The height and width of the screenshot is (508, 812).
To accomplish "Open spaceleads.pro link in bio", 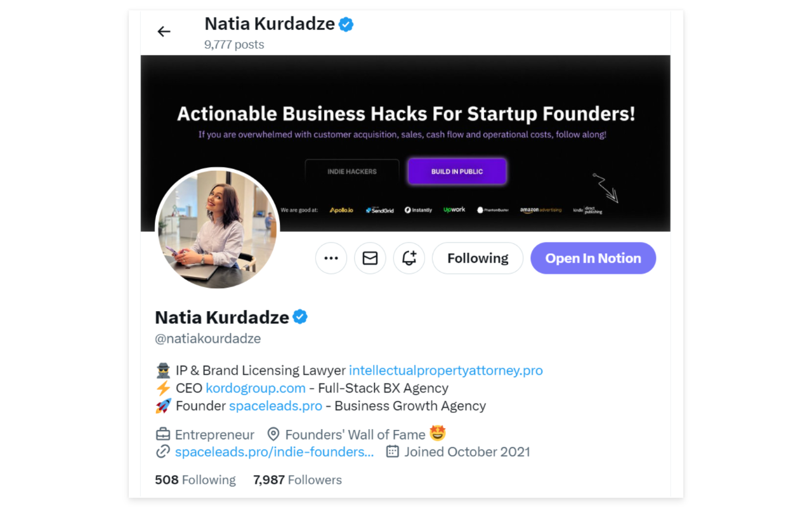I will pos(275,406).
